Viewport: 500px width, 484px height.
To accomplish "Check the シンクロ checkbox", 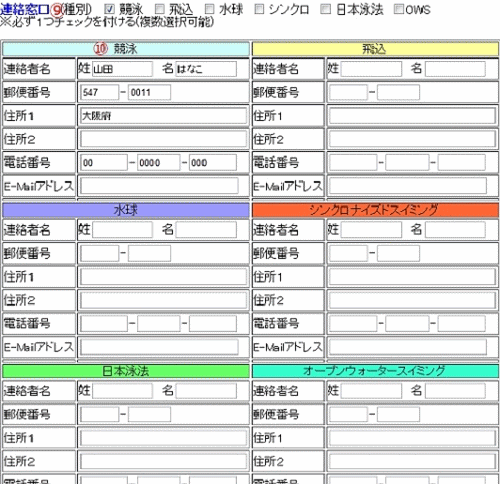I will click(x=259, y=10).
